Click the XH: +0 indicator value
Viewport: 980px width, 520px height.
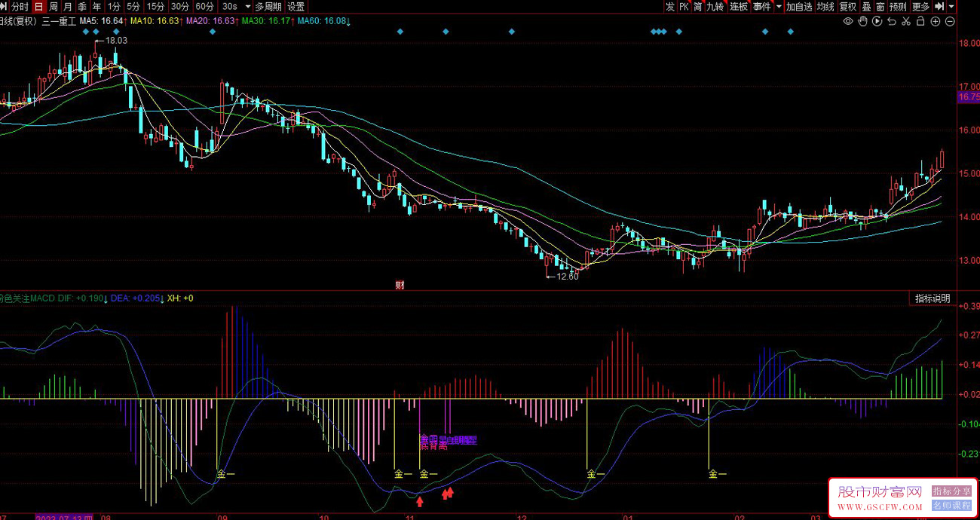tap(180, 298)
